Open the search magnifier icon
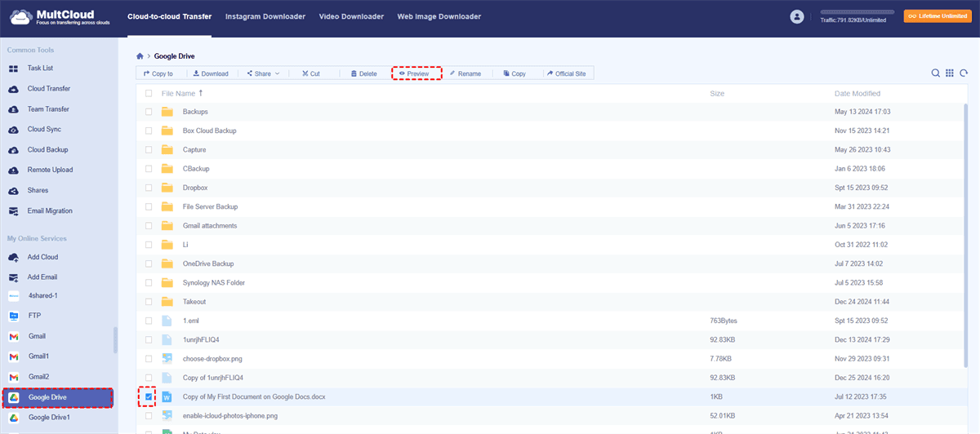 tap(936, 73)
